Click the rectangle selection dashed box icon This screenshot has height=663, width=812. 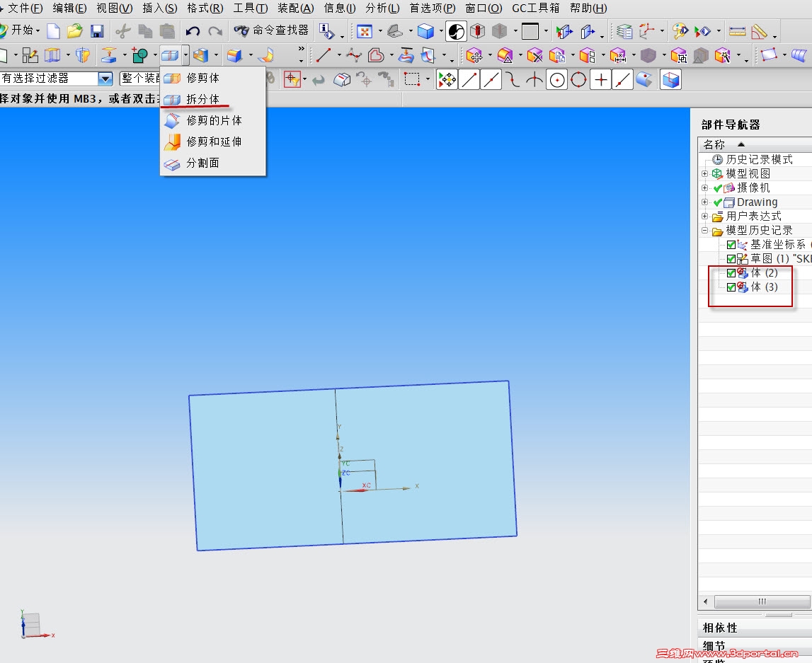click(412, 79)
